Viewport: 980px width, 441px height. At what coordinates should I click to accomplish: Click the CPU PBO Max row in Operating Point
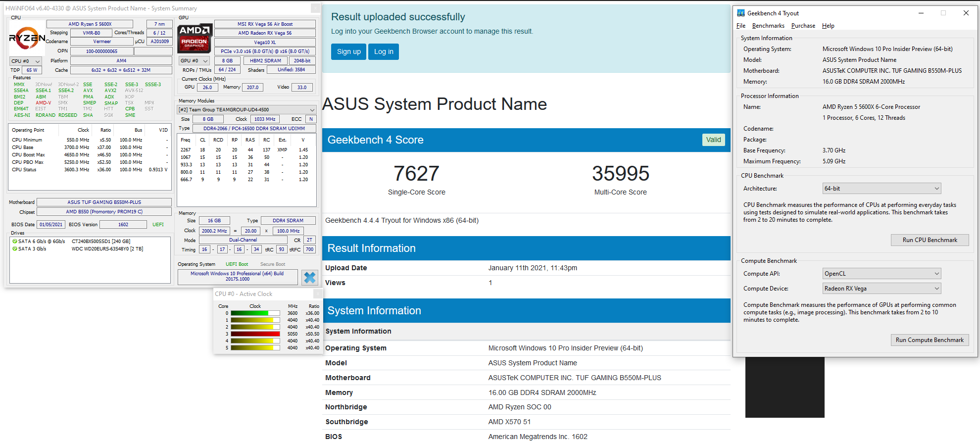coord(90,162)
